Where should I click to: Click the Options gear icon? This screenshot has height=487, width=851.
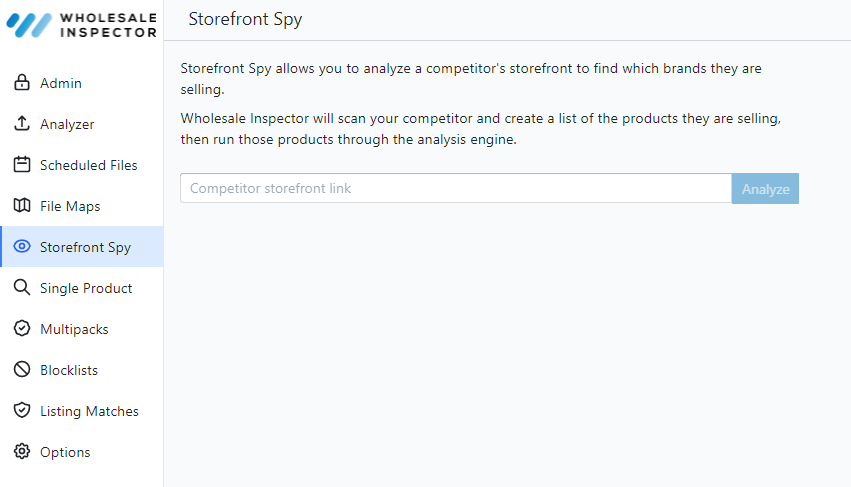pos(22,452)
